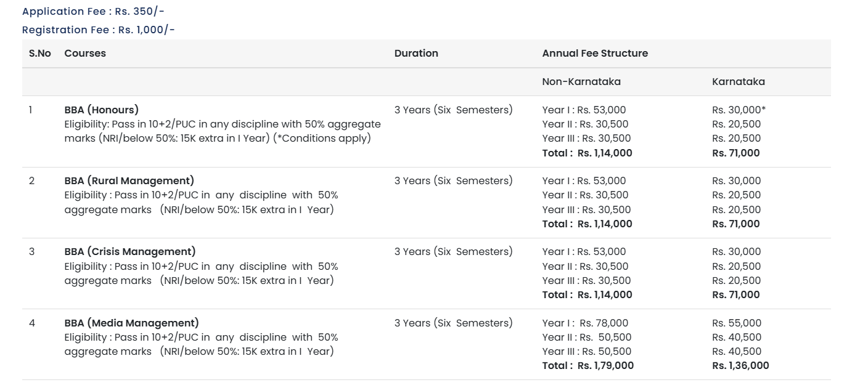Click the Courses column header
868x385 pixels.
point(85,54)
